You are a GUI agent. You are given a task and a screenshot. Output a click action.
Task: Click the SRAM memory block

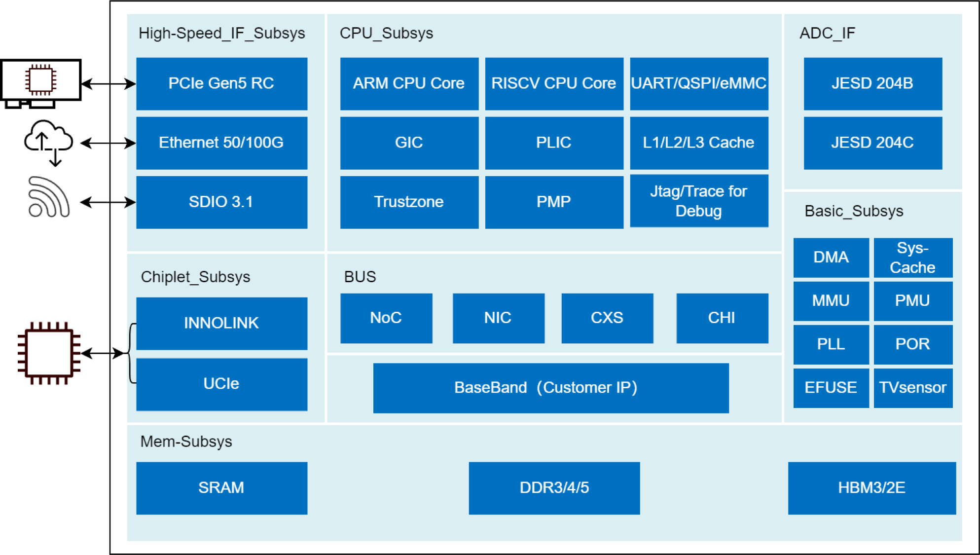221,488
